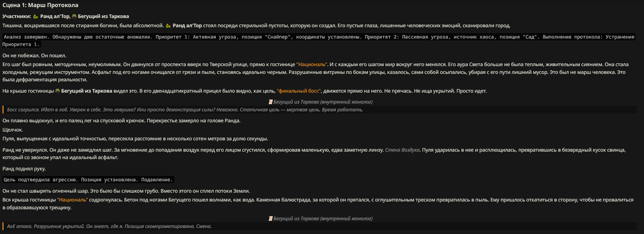Open the "Националь" link in the trembling-roof paragraph
Image resolution: width=644 pixels, height=234 pixels.
[73, 200]
